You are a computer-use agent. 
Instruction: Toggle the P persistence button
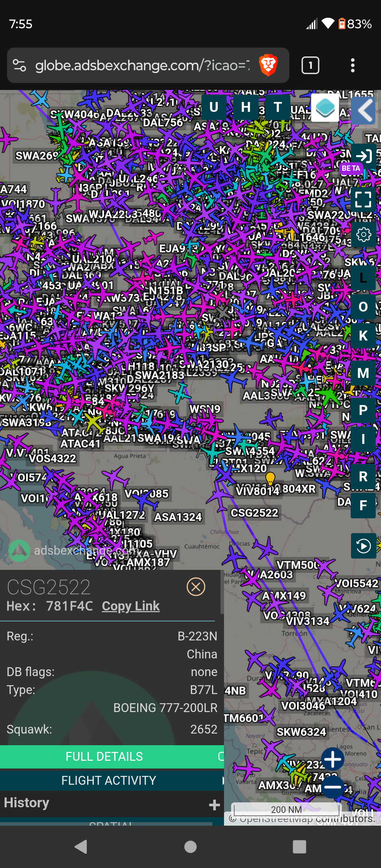tap(363, 410)
